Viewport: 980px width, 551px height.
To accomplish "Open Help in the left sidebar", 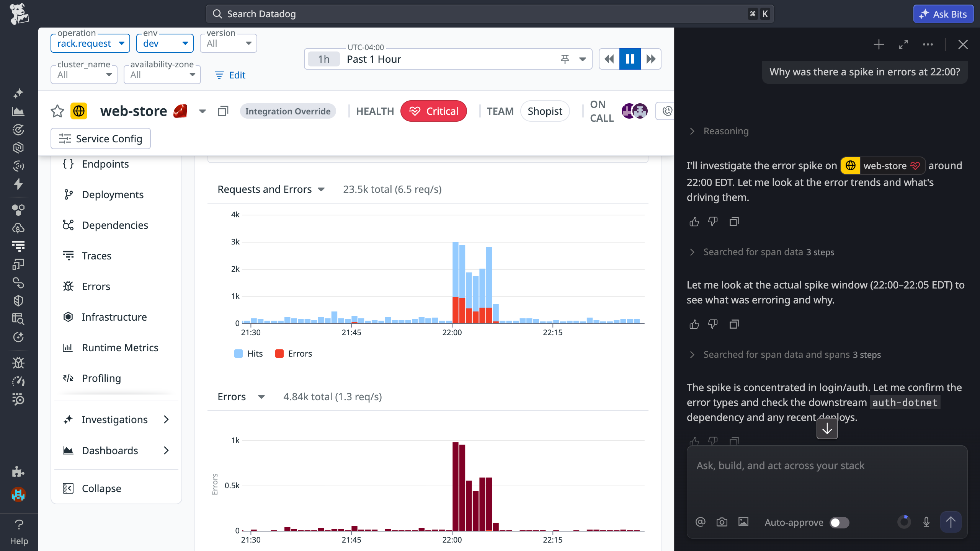I will (x=19, y=532).
